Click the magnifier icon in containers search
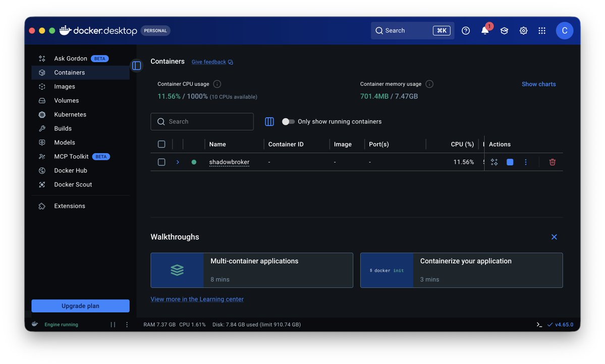Screen dimensions: 605x364 pos(161,122)
